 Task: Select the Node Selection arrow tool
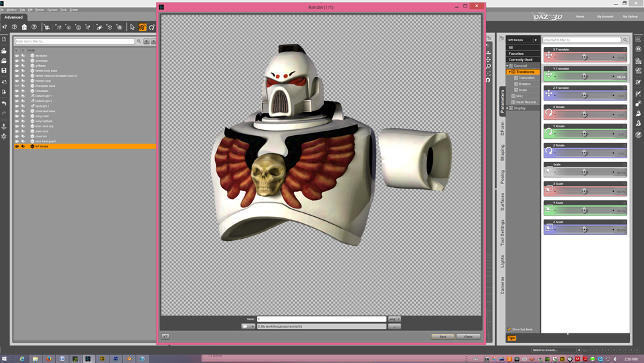coord(132,27)
